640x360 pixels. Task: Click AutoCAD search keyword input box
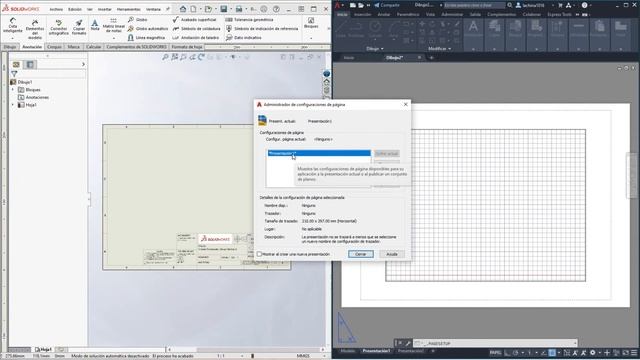coord(474,5)
